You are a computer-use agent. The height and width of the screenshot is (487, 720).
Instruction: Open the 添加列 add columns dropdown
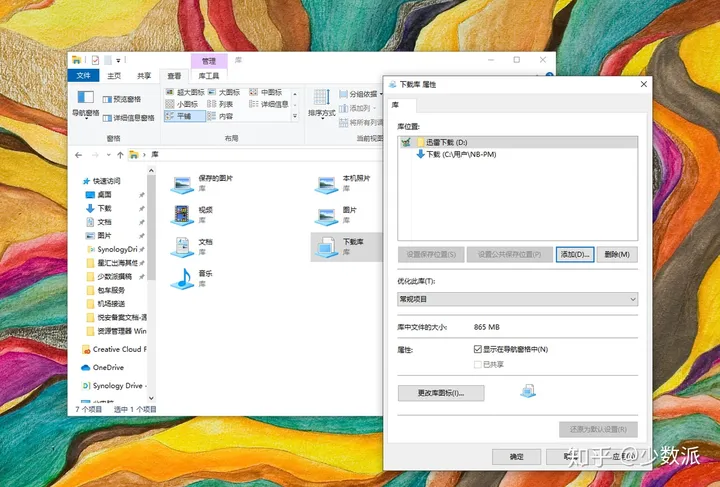coord(357,108)
